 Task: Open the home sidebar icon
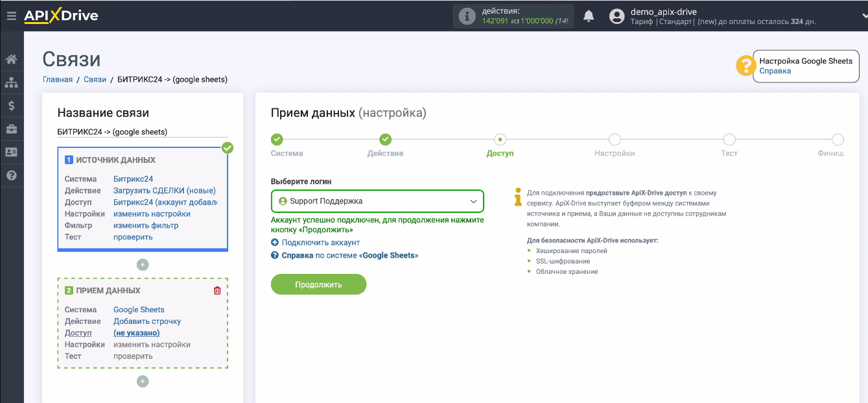click(x=11, y=59)
